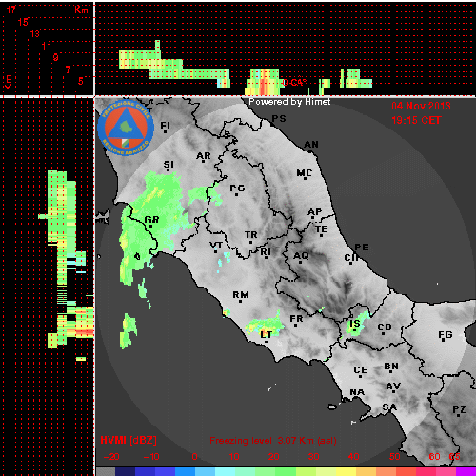Click the '50' value on the dBZ scale
The image size is (476, 476).
[x=394, y=457]
